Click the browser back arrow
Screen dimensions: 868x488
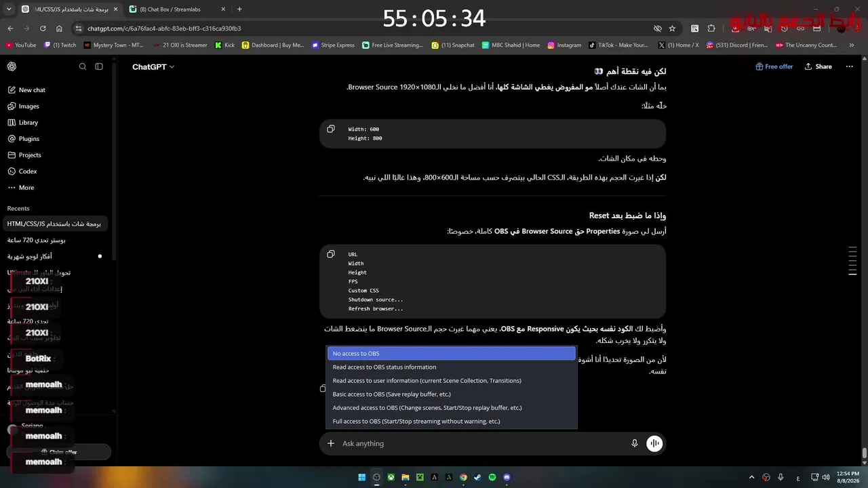point(10,28)
